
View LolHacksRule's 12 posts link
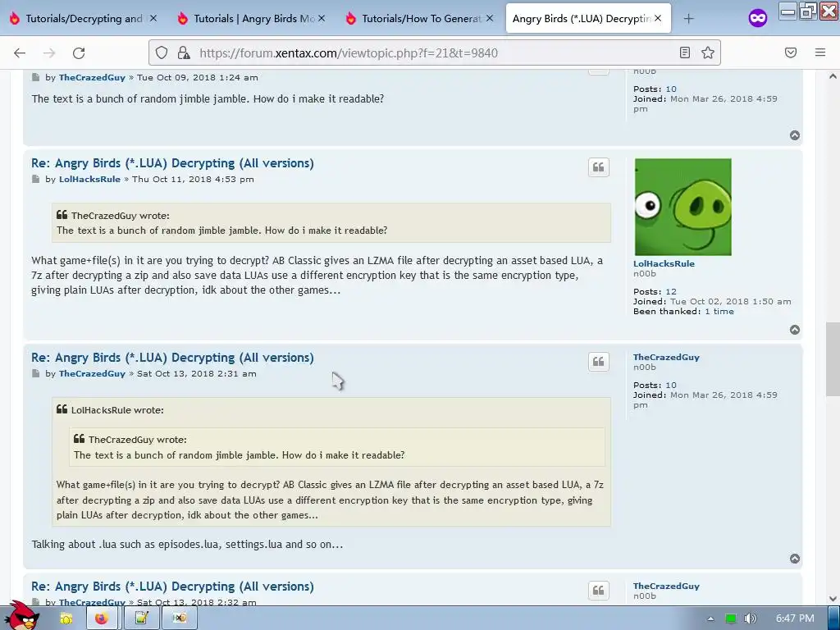point(671,291)
